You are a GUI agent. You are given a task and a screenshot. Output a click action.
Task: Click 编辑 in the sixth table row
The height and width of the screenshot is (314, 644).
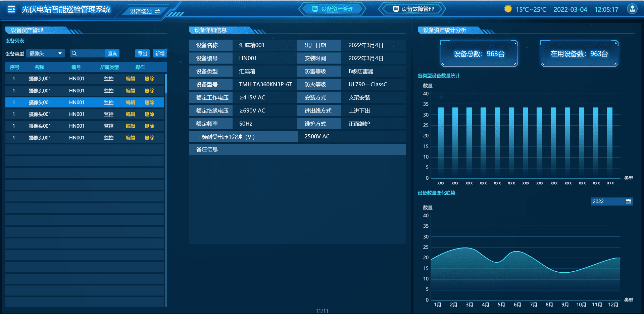tap(131, 138)
